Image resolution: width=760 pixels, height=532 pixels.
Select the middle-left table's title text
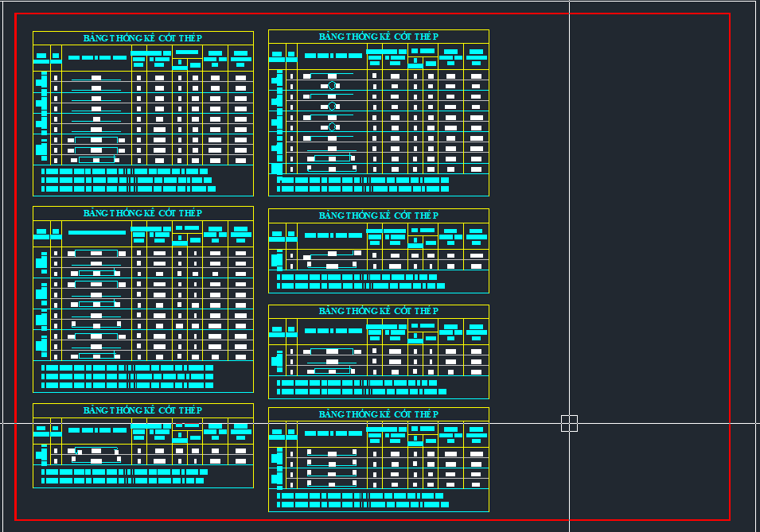pyautogui.click(x=143, y=213)
